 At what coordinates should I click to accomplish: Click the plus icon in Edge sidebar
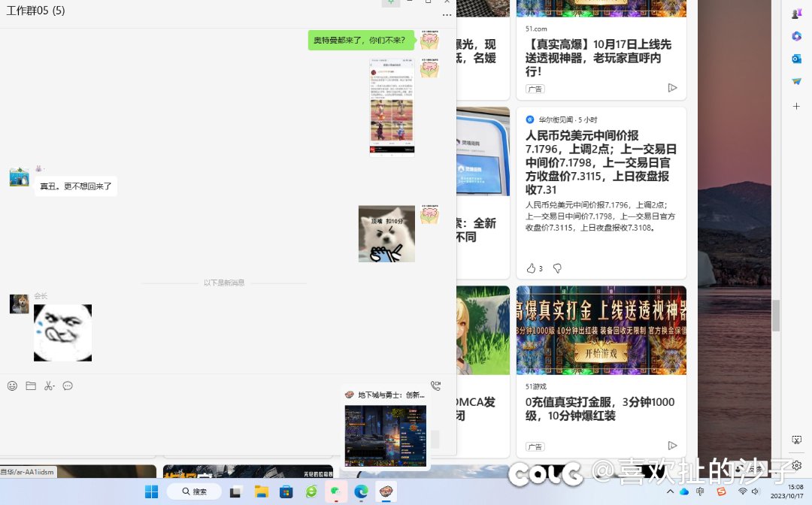[x=796, y=107]
